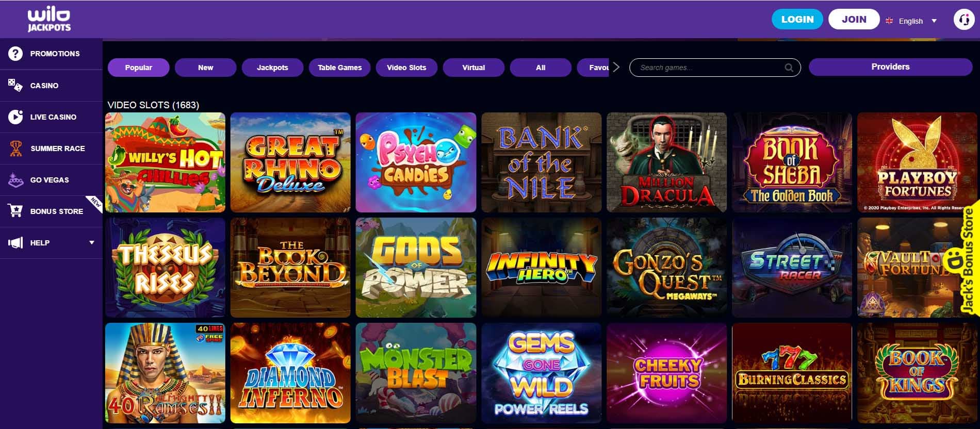Click the Summer Race trophy icon

[x=16, y=148]
